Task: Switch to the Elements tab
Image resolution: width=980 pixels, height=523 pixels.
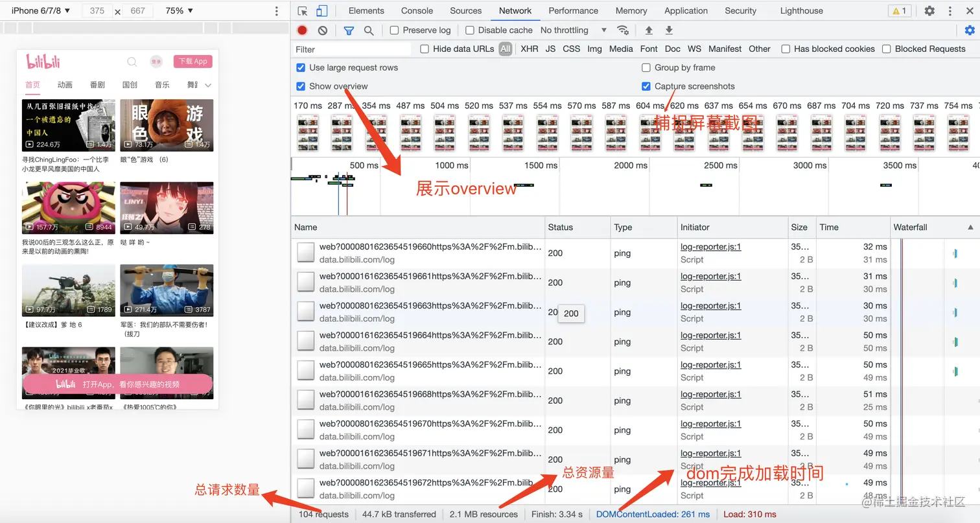Action: [x=366, y=11]
